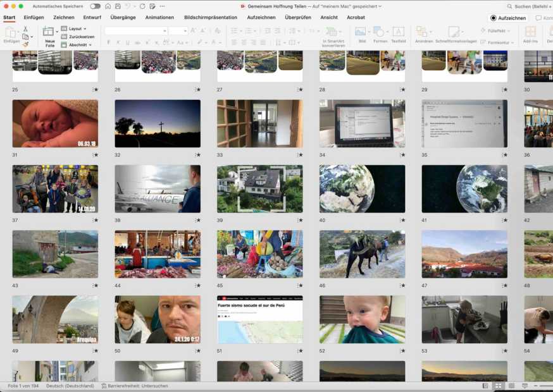
Task: Click the Schnellformatvorlagen icon
Action: tap(454, 32)
